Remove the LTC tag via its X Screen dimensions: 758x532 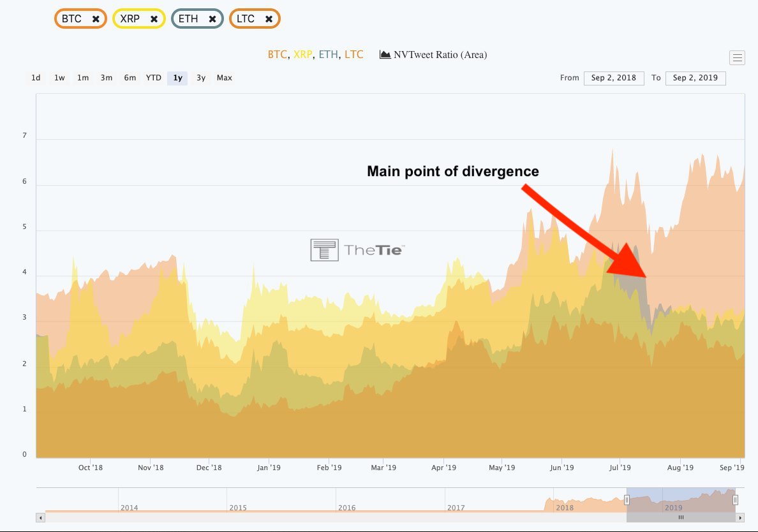point(269,19)
